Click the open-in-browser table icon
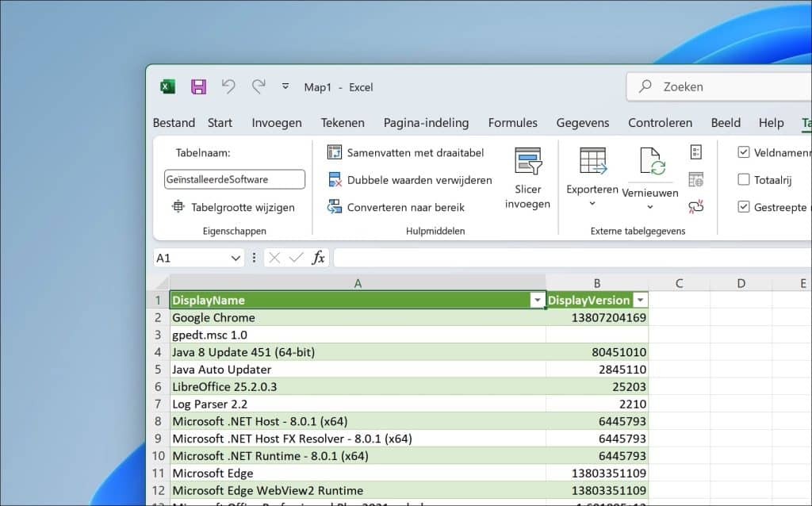This screenshot has width=812, height=506. (696, 180)
